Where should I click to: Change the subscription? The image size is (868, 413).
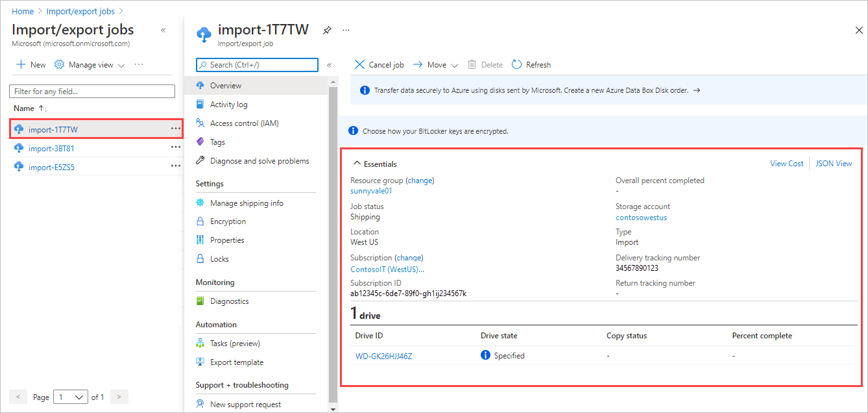(x=409, y=258)
